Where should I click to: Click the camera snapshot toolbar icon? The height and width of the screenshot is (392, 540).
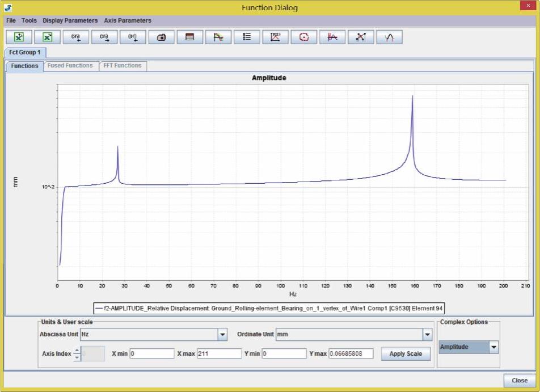[x=162, y=37]
